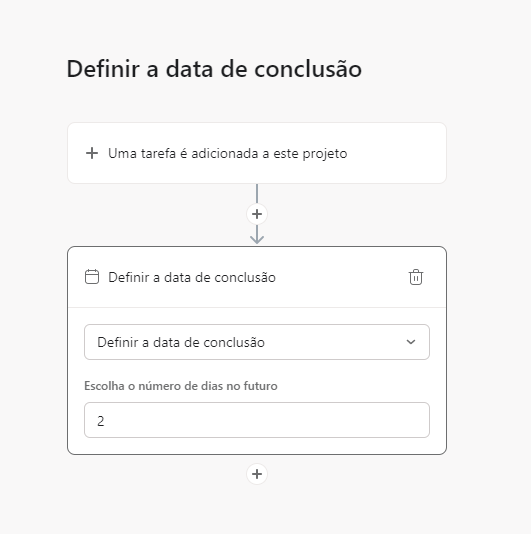531x534 pixels.
Task: Add a step between trigger and action
Action: (x=257, y=214)
